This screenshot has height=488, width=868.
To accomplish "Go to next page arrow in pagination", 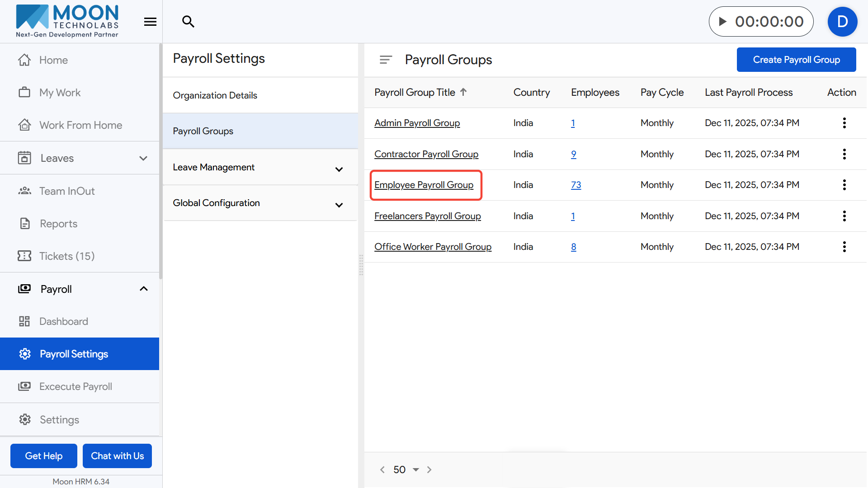I will [x=429, y=469].
